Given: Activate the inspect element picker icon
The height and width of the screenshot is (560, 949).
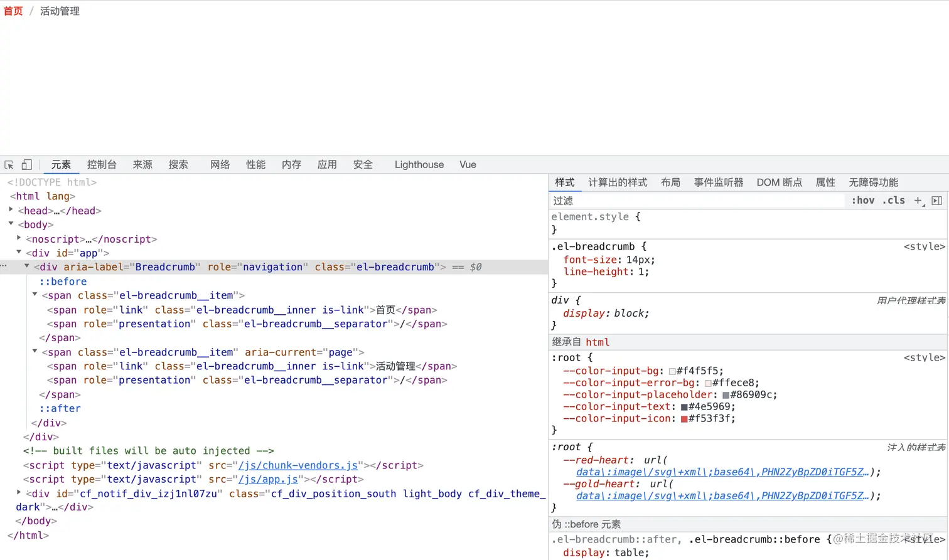Looking at the screenshot, I should click(x=9, y=165).
